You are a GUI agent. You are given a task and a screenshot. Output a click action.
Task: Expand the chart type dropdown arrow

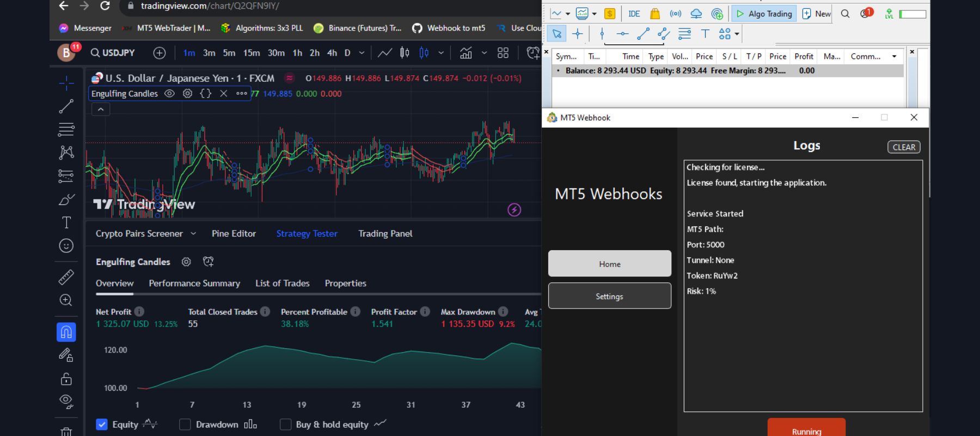(x=441, y=53)
